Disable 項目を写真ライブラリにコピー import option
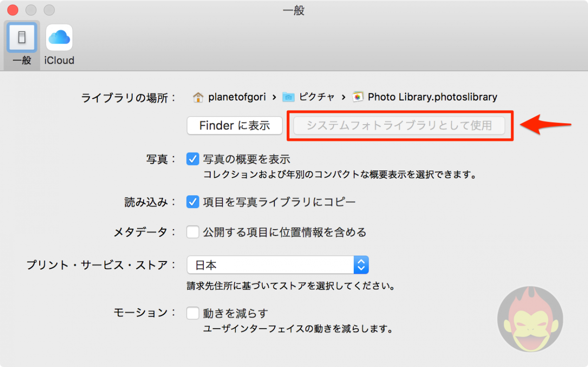Viewport: 588px width, 367px height. (193, 201)
